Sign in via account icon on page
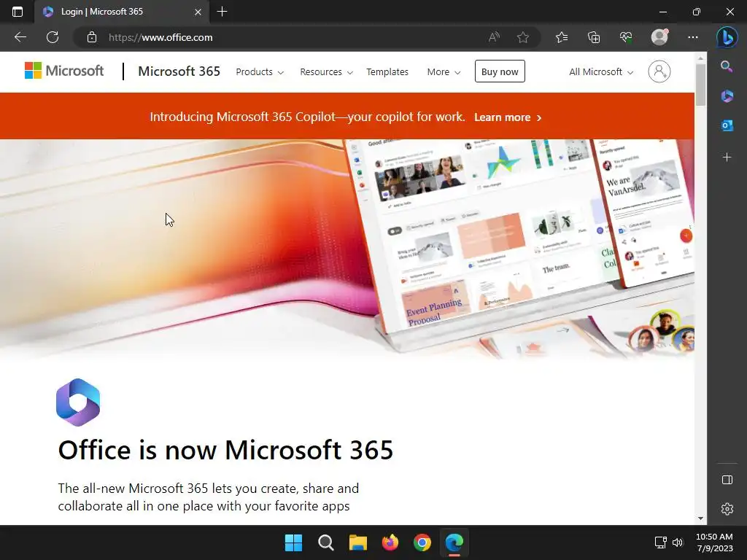Screen dimensions: 747x560 [x=659, y=71]
